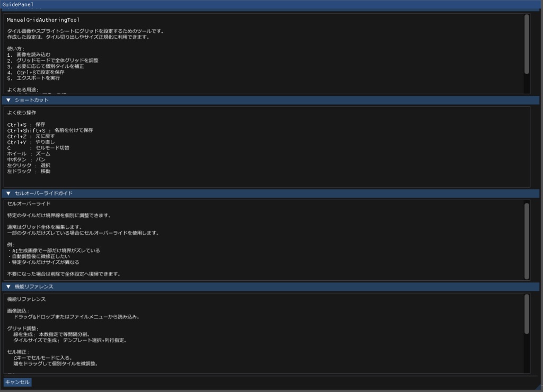Click the '通常はグリッド全体を編集します。' line
The height and width of the screenshot is (392, 543).
[45, 227]
